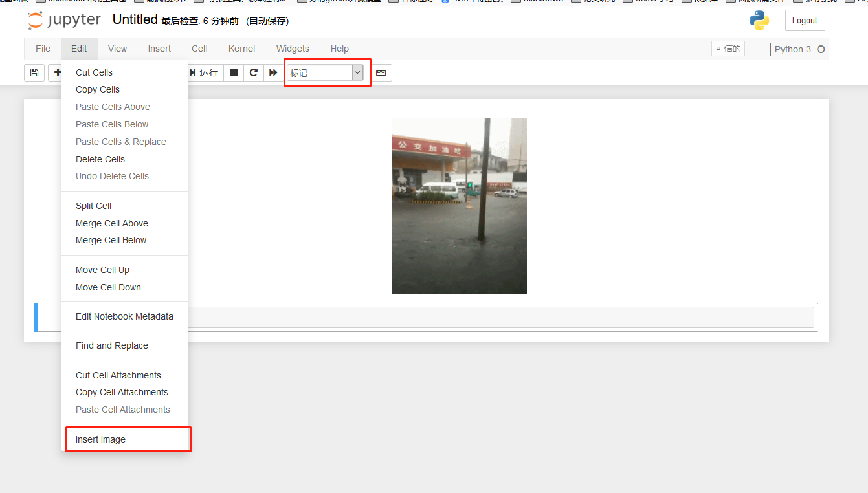868x493 pixels.
Task: Click the save notebook icon
Action: [34, 72]
